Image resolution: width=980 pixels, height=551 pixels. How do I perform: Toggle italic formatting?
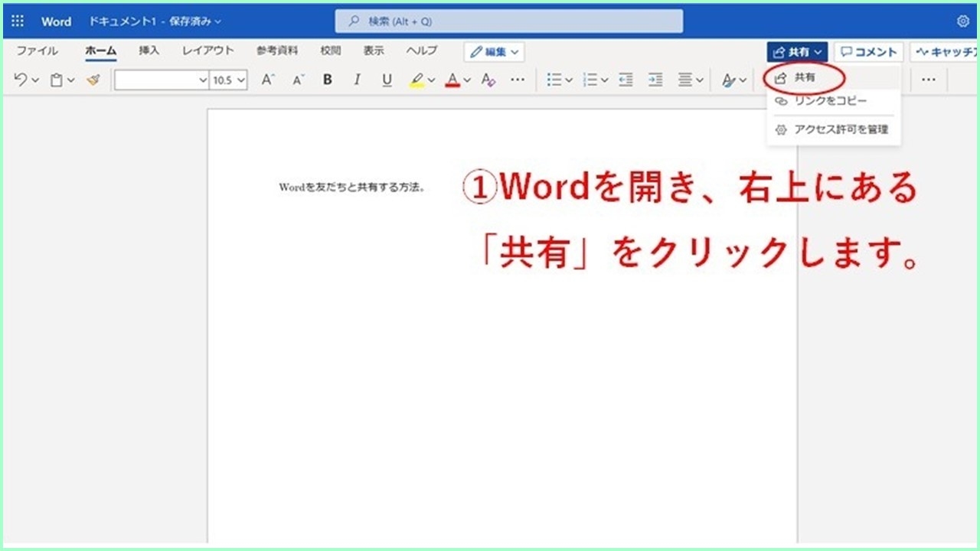357,80
